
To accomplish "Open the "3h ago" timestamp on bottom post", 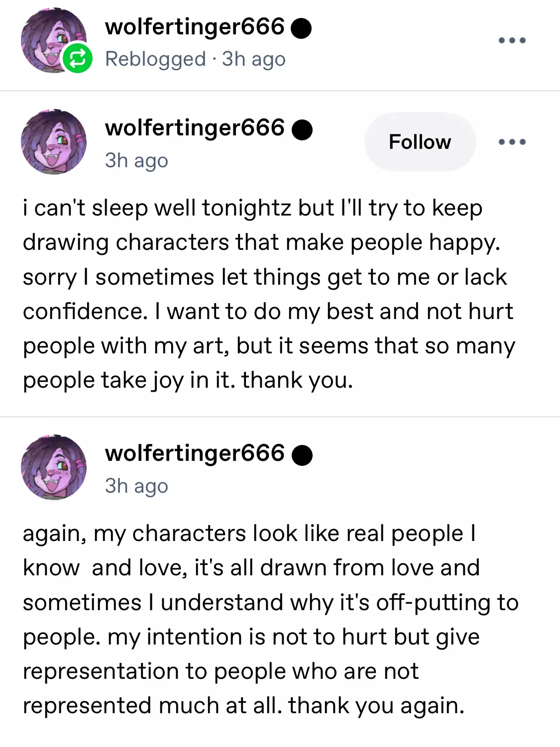I will (136, 486).
